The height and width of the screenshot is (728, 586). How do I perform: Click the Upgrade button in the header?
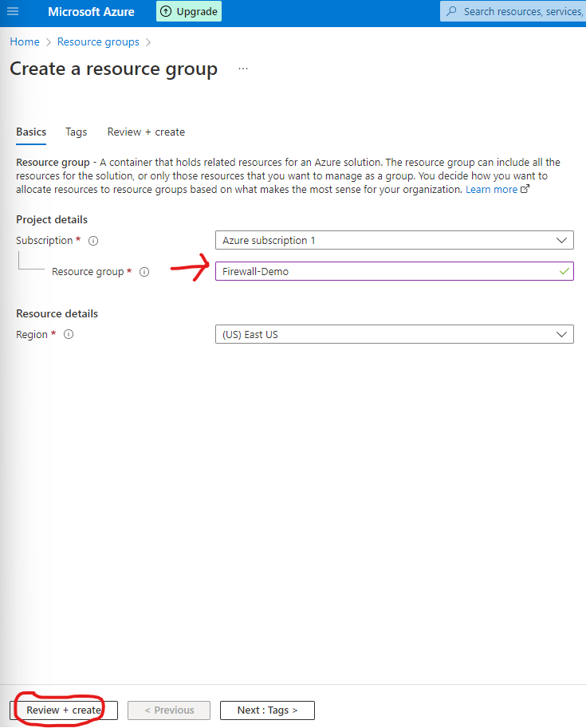click(x=188, y=11)
